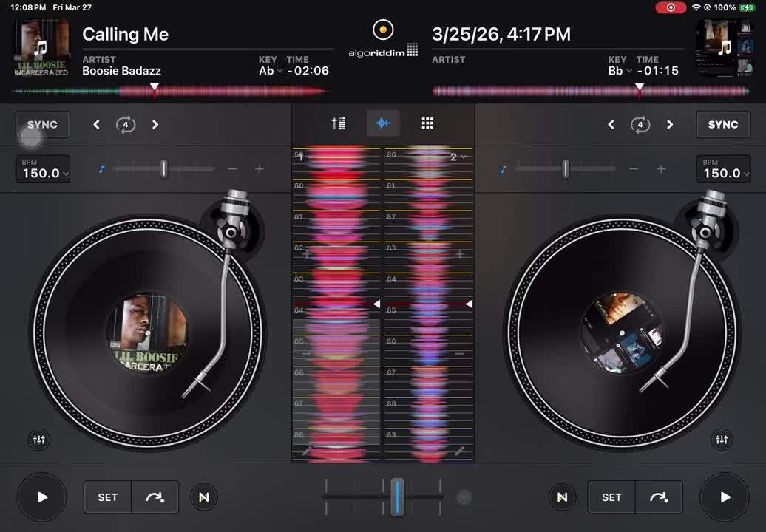The width and height of the screenshot is (766, 532).
Task: Zoom in right waveform with plus
Action: click(460, 254)
